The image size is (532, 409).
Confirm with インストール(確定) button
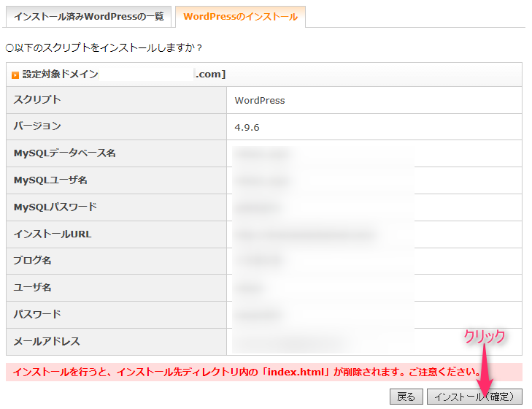[x=474, y=397]
